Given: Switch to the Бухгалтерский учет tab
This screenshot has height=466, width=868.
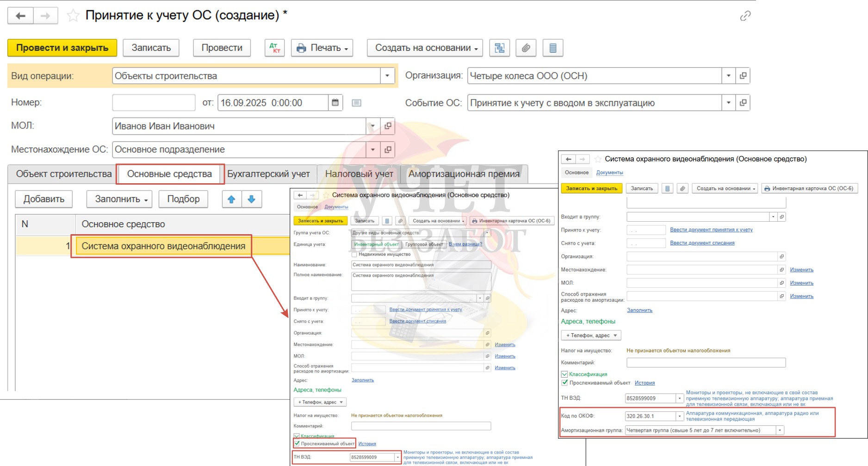Looking at the screenshot, I should [x=268, y=174].
